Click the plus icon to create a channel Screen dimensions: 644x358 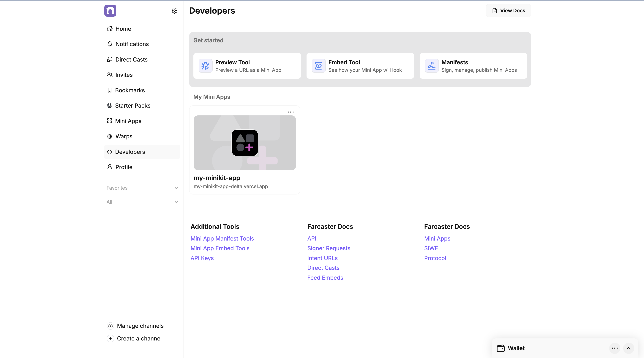tap(110, 338)
